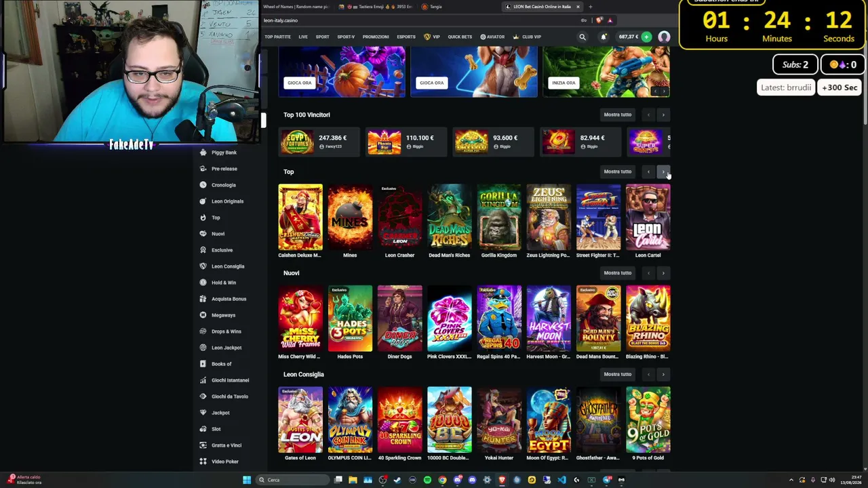This screenshot has height=488, width=868.
Task: Open the CLUB VIP link
Action: (527, 37)
